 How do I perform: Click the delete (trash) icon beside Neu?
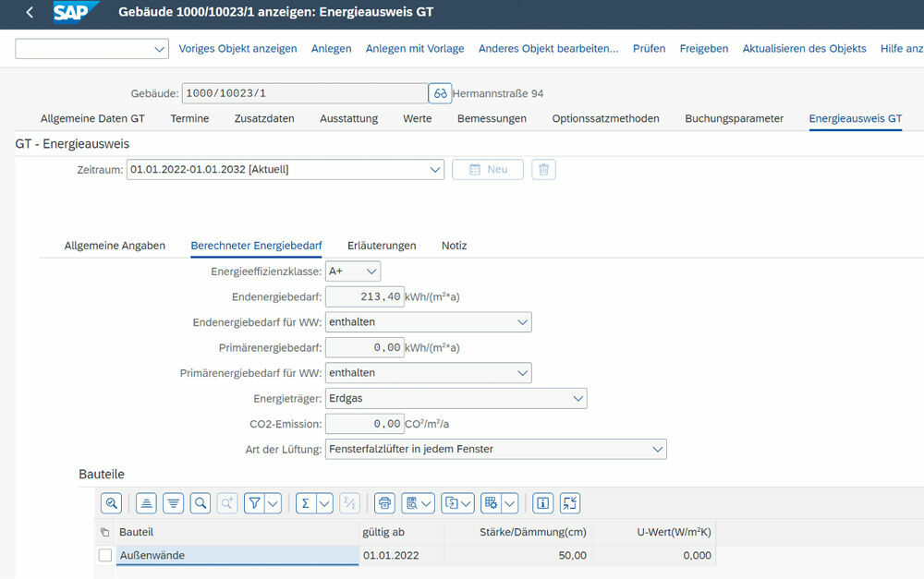pos(543,169)
